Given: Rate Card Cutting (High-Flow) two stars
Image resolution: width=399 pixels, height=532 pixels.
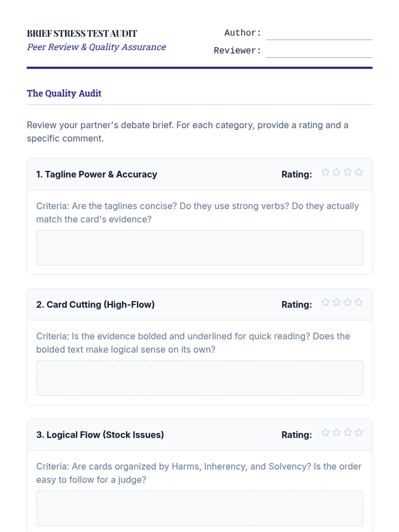Looking at the screenshot, I should tap(336, 302).
